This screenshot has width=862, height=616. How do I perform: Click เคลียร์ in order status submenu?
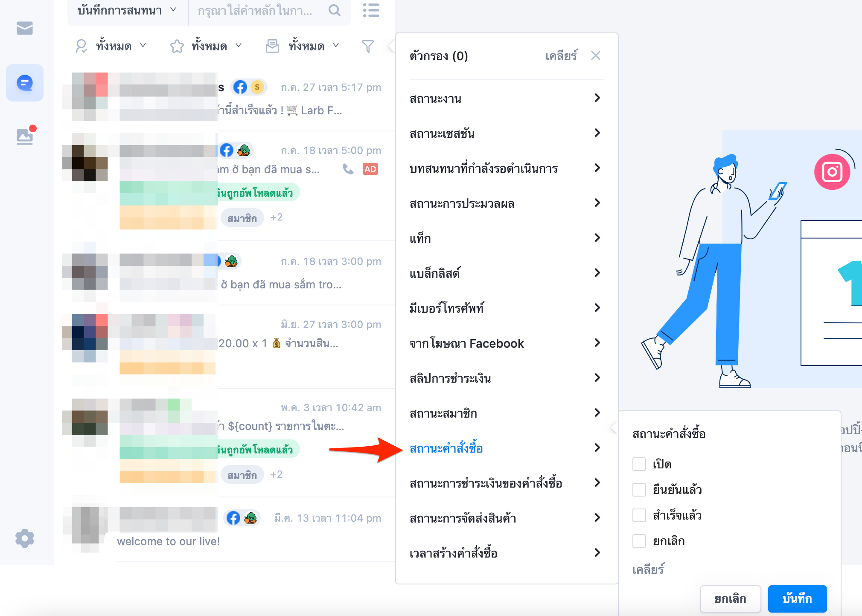click(648, 569)
